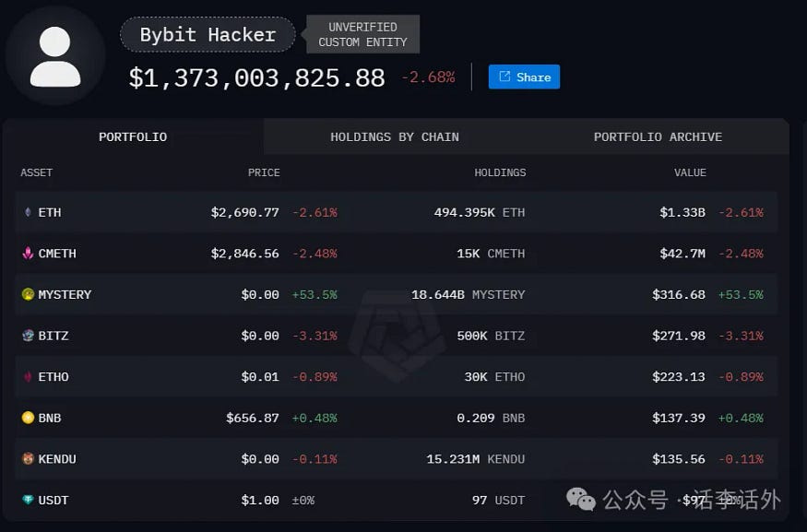The width and height of the screenshot is (807, 532).
Task: Click the PRICE column header
Action: pyautogui.click(x=264, y=172)
